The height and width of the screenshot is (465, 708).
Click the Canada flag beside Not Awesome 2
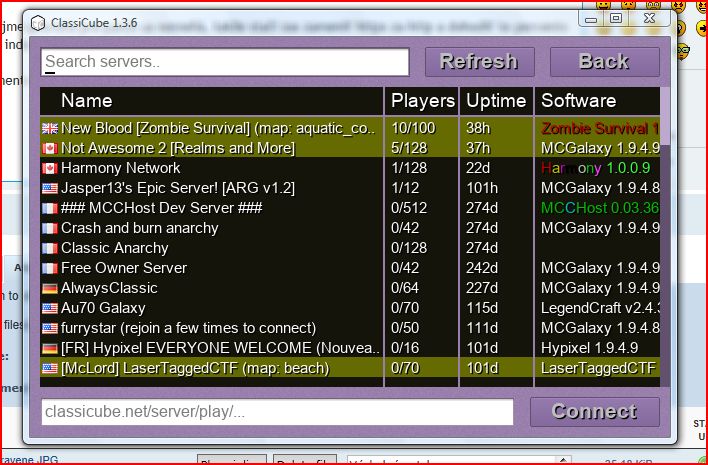50,149
